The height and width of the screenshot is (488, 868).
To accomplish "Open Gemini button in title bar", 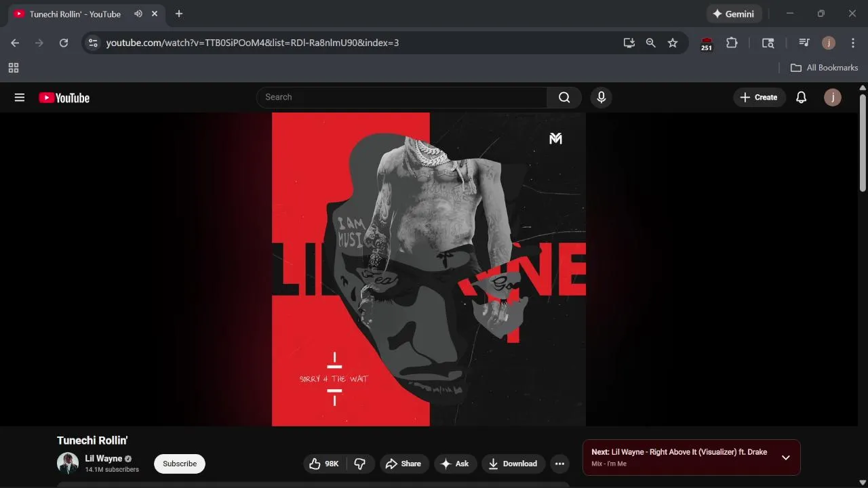I will coord(734,14).
